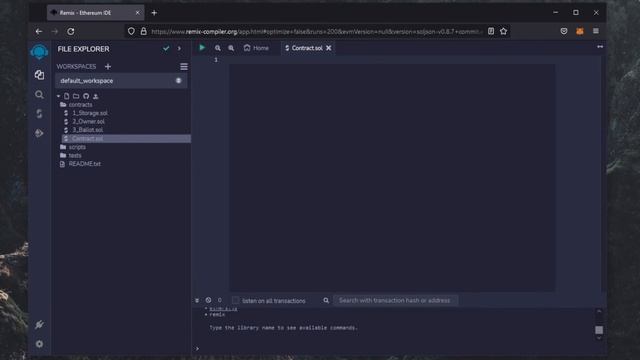This screenshot has height=360, width=640.
Task: Publish to GitHub gist icon
Action: pos(86,96)
